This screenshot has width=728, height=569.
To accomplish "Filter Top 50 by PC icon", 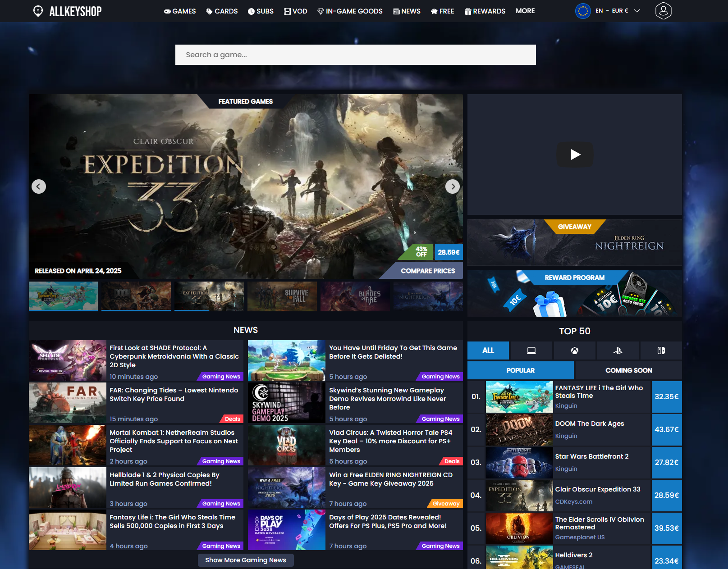I will 531,351.
